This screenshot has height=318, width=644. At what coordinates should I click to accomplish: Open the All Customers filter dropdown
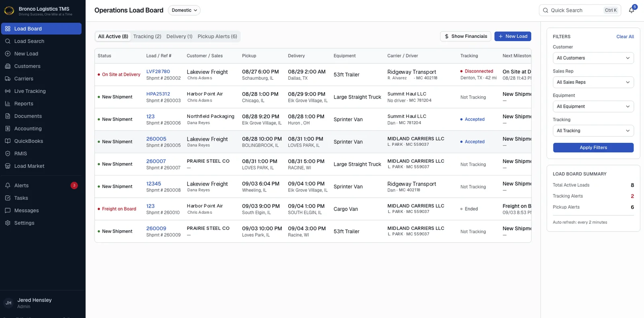(593, 58)
